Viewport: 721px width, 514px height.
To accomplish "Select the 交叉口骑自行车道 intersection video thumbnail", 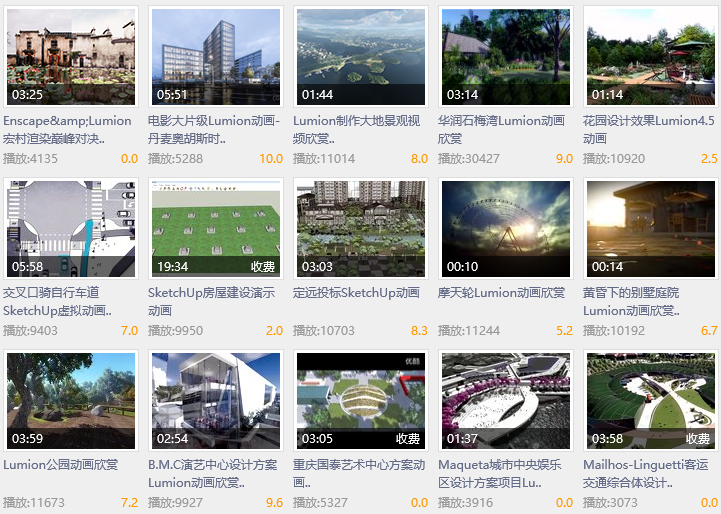I will pos(71,228).
